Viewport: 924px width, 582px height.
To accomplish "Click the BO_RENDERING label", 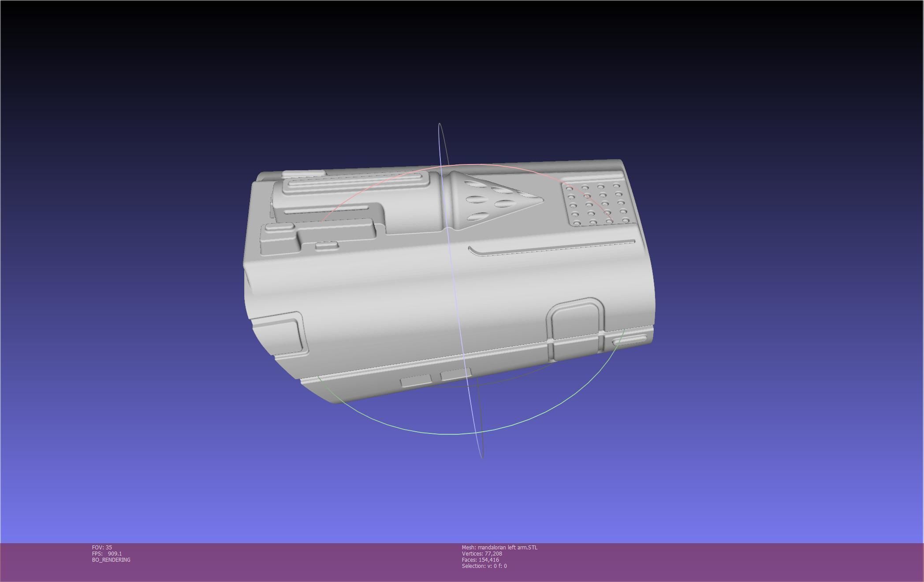I will point(111,560).
